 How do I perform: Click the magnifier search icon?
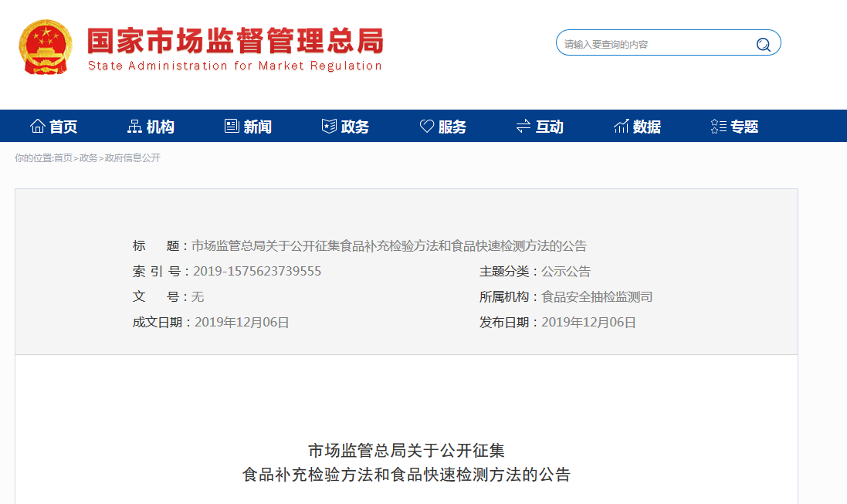[764, 44]
